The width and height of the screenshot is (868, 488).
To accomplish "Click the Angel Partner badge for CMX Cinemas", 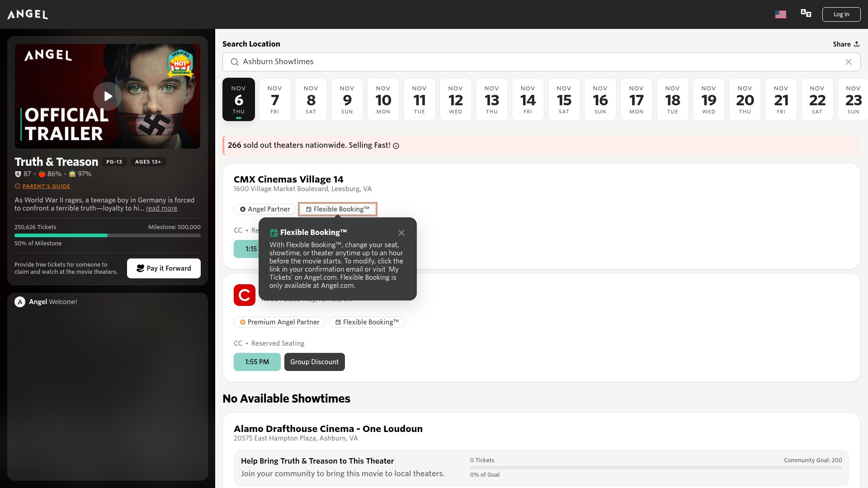I will (265, 209).
